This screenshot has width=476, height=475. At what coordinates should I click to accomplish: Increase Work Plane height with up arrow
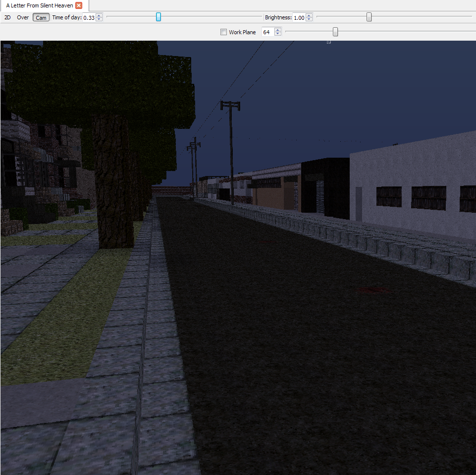pyautogui.click(x=278, y=30)
